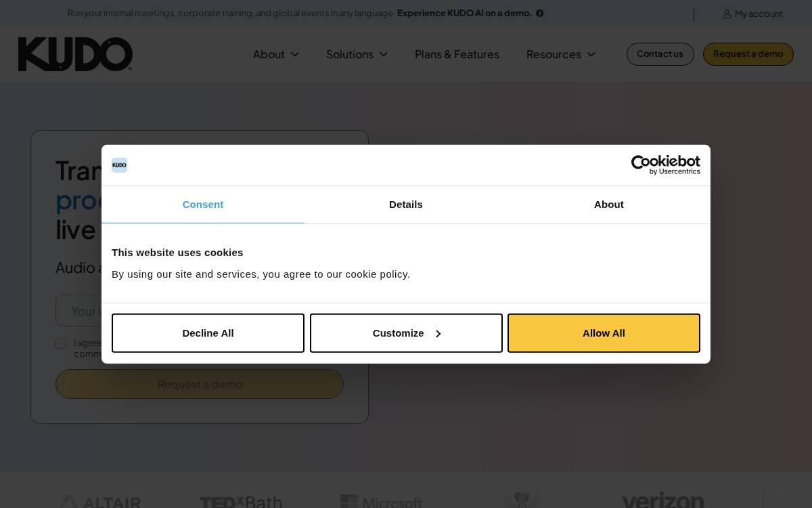Switch to the Details tab

coord(406,205)
